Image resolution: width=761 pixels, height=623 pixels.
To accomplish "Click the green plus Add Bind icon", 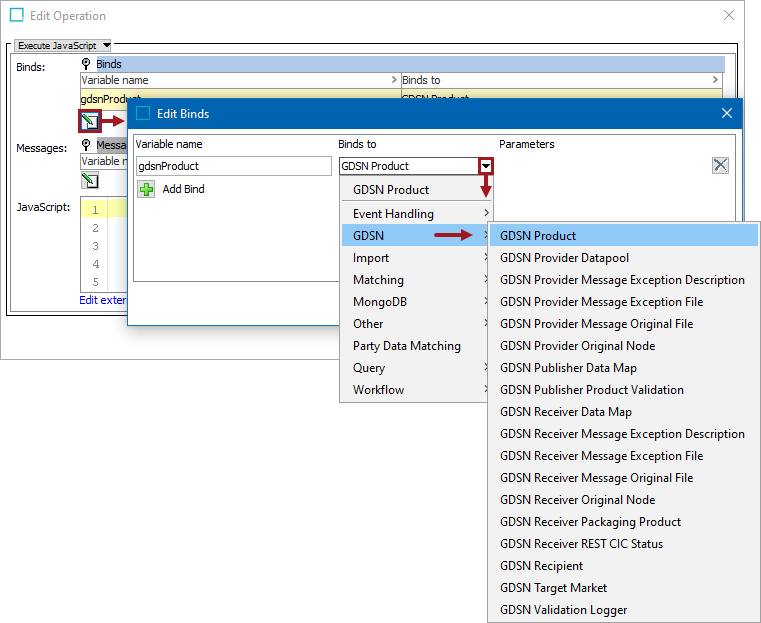I will [x=146, y=189].
